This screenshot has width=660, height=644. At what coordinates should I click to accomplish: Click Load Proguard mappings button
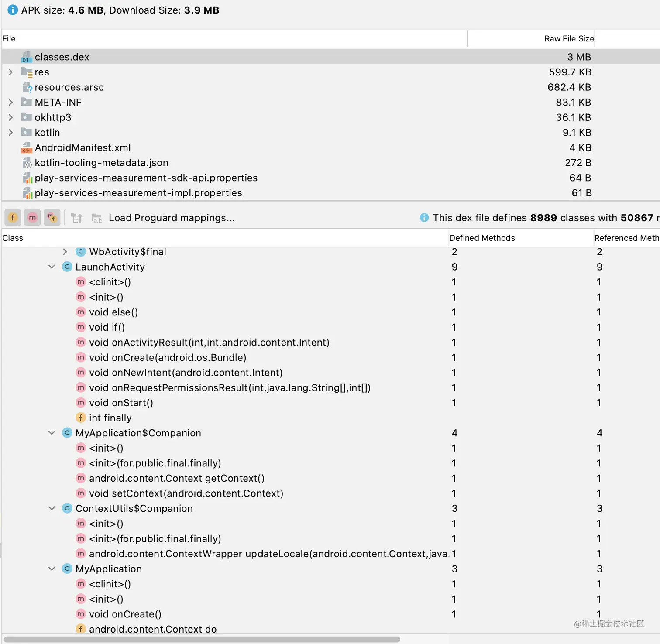click(172, 218)
